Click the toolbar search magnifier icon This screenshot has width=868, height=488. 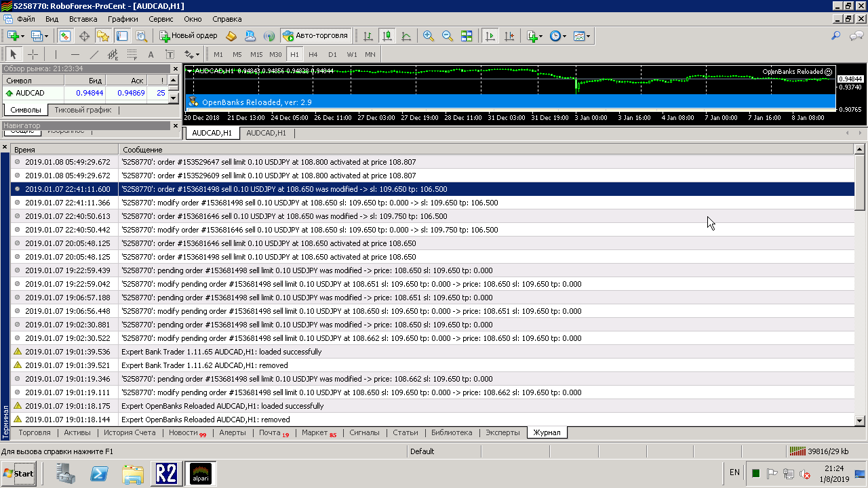836,36
